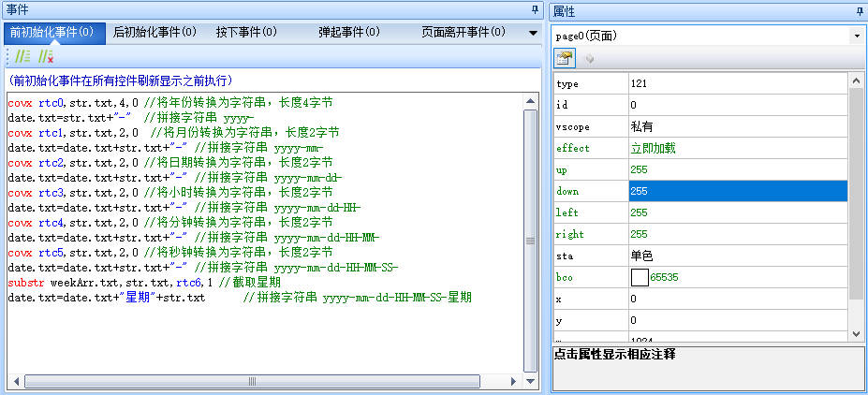868x395 pixels.
Task: Open the 按下事件(0) tab
Action: tap(246, 32)
